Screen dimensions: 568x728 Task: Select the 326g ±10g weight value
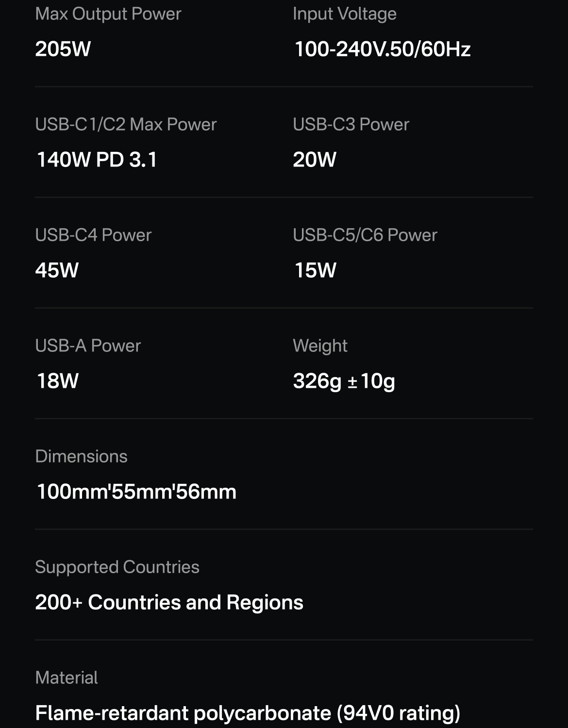pos(344,381)
